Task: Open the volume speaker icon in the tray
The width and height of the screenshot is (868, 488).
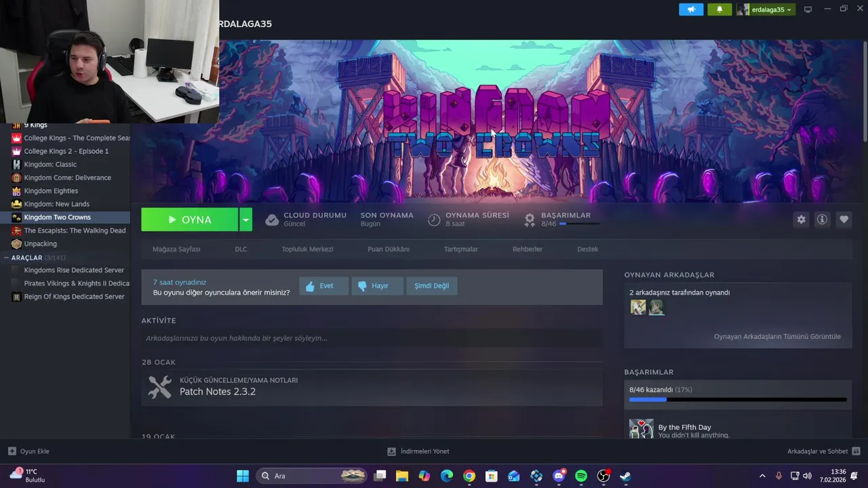Action: pos(807,476)
